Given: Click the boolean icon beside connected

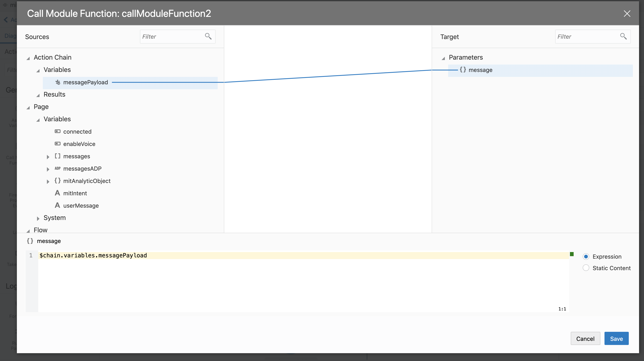Looking at the screenshot, I should tap(57, 131).
